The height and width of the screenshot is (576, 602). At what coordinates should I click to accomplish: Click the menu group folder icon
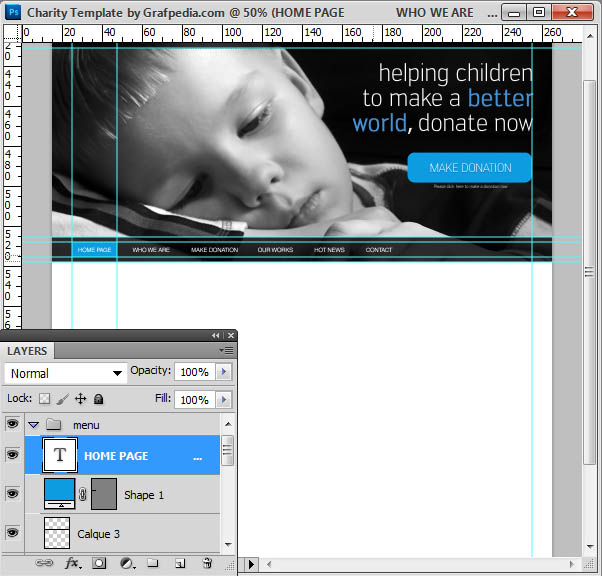click(53, 424)
